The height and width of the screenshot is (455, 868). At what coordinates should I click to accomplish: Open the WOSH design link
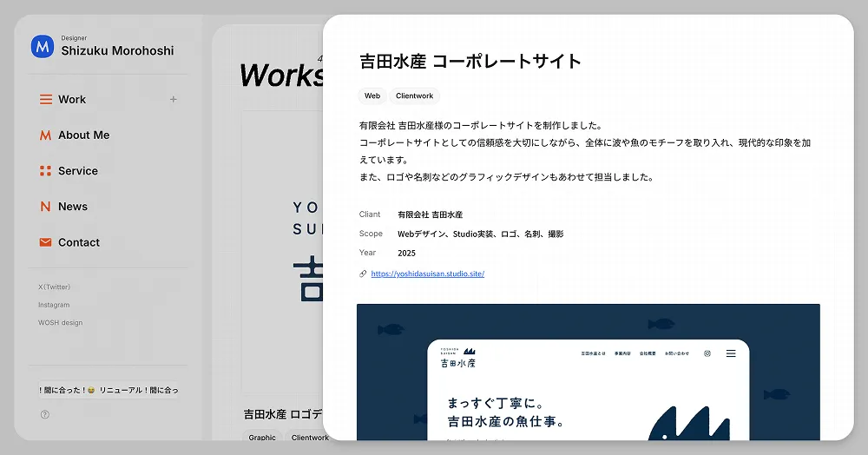pyautogui.click(x=60, y=323)
